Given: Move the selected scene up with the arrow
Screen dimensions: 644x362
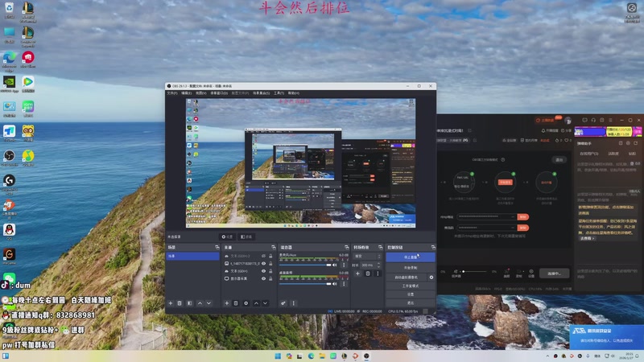Looking at the screenshot, I should pyautogui.click(x=200, y=303).
